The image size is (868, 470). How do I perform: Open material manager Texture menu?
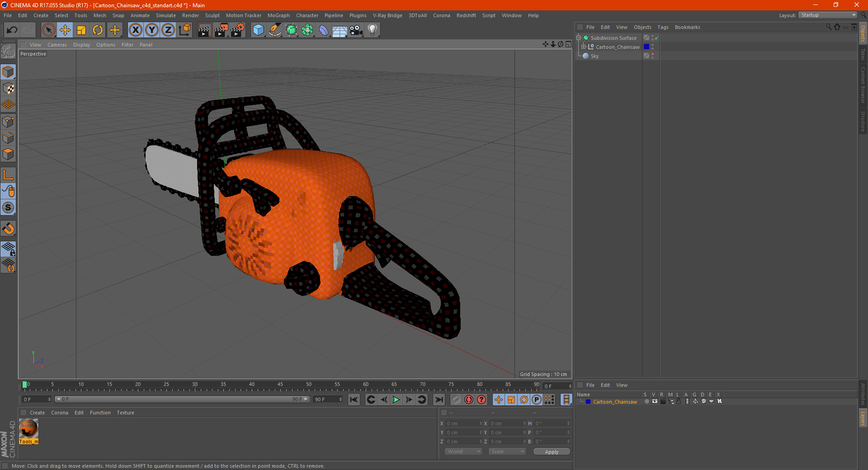click(125, 413)
